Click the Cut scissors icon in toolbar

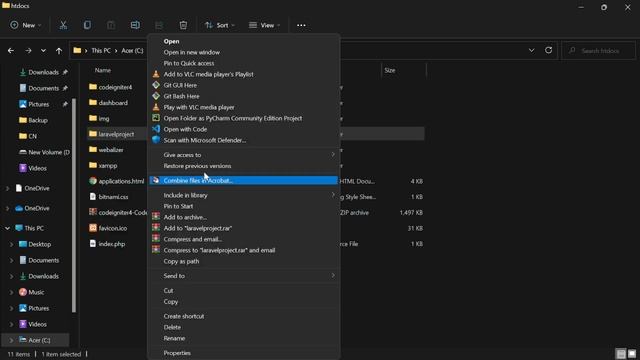point(63,25)
